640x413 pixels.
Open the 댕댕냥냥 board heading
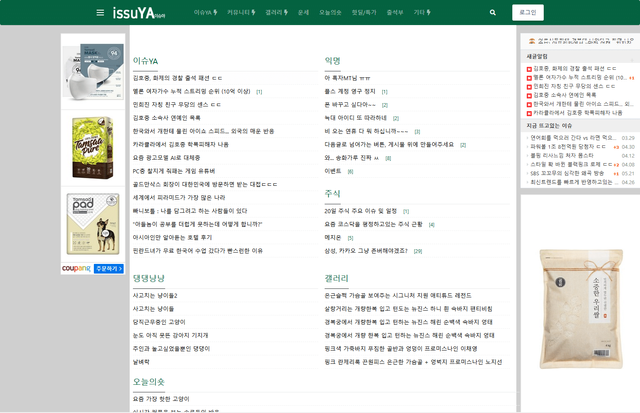coord(148,278)
